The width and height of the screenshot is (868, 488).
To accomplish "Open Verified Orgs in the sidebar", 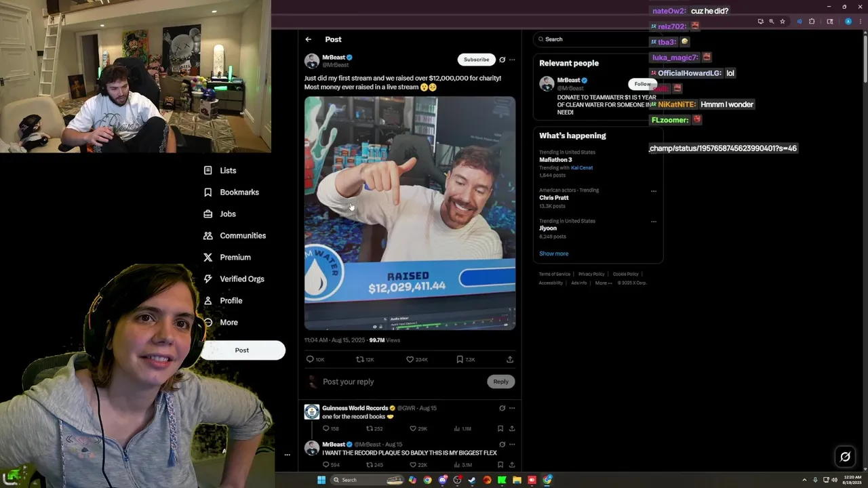I will click(235, 279).
